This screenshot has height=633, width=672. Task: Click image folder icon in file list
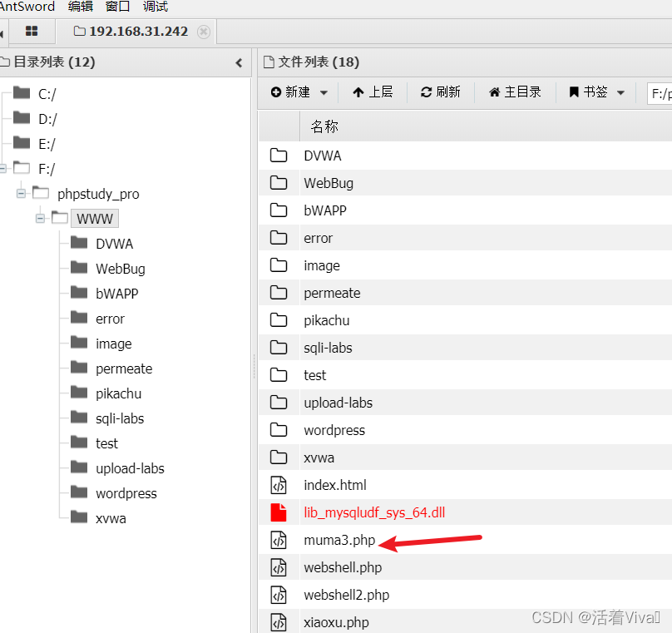[x=279, y=265]
